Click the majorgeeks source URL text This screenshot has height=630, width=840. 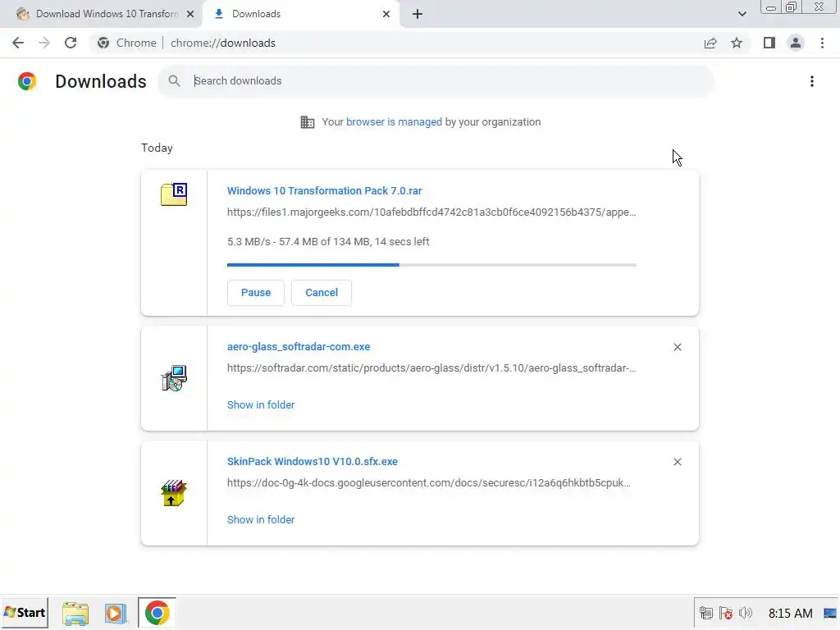pos(431,212)
